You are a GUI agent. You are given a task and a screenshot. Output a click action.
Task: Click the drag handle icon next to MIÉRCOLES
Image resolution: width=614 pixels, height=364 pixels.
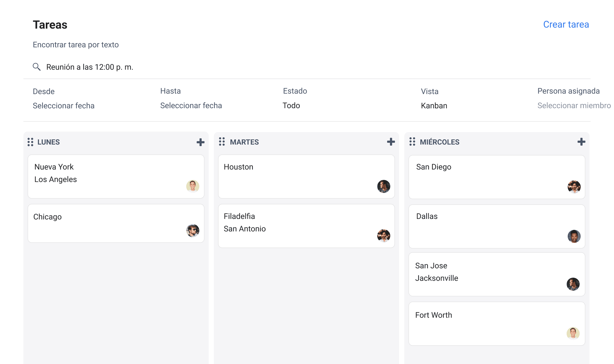(x=413, y=142)
